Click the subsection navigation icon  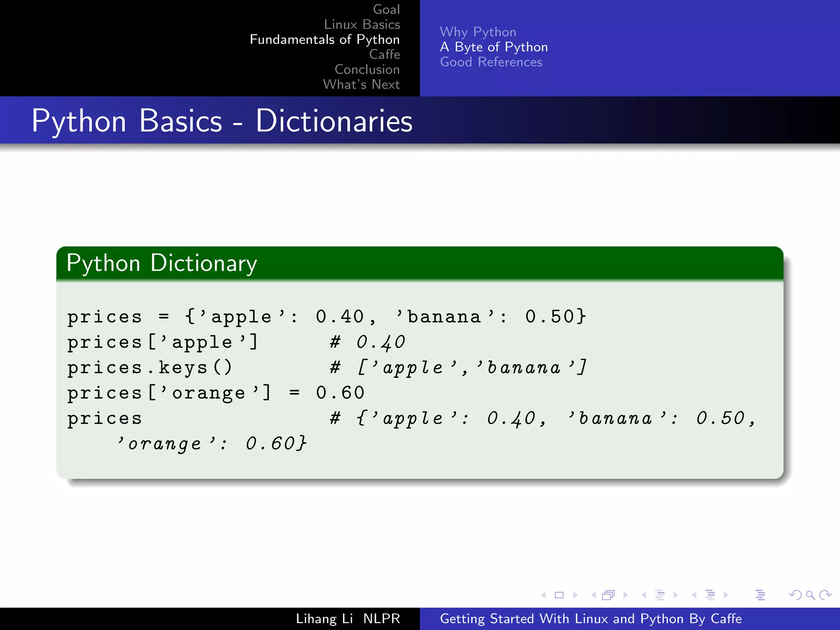click(660, 595)
